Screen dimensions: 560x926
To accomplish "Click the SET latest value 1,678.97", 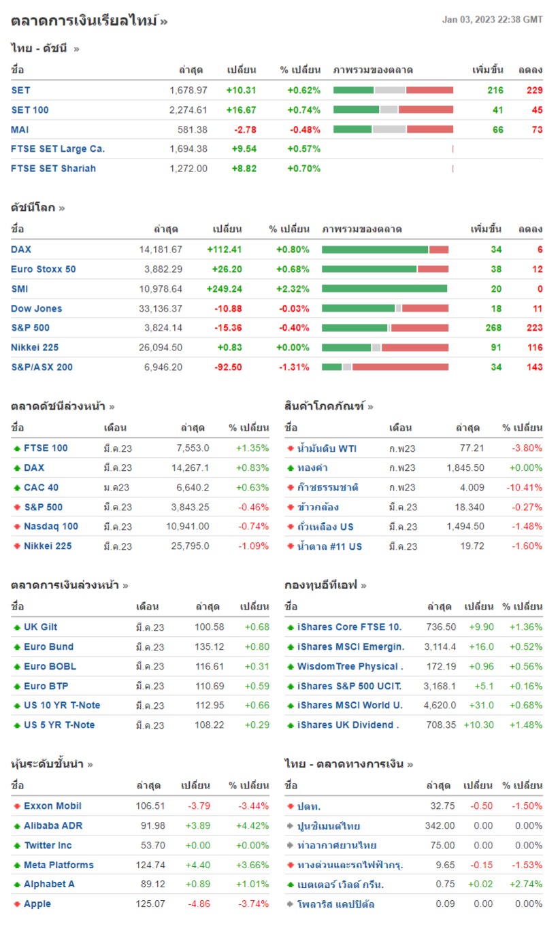I will (188, 90).
